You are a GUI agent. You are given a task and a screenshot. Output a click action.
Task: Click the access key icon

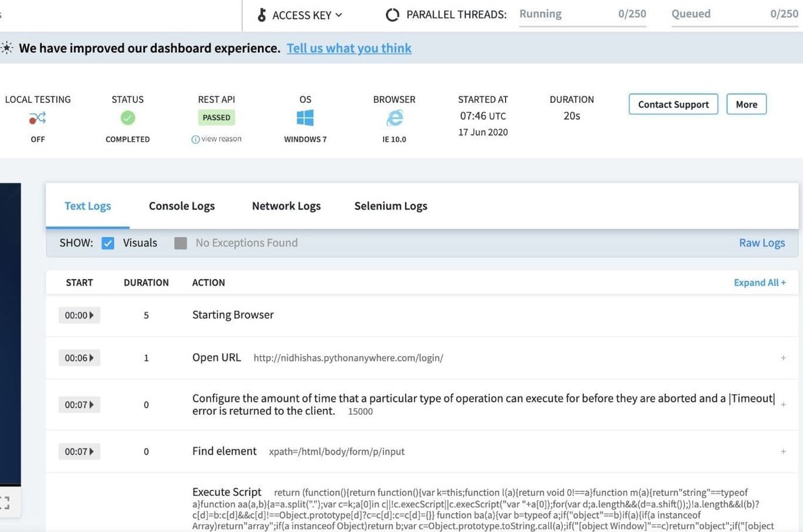261,15
